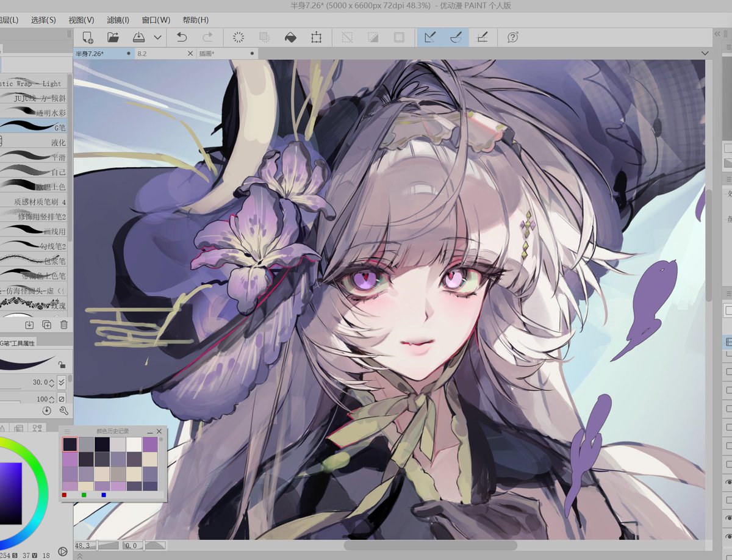Open the help support icon

tap(513, 37)
